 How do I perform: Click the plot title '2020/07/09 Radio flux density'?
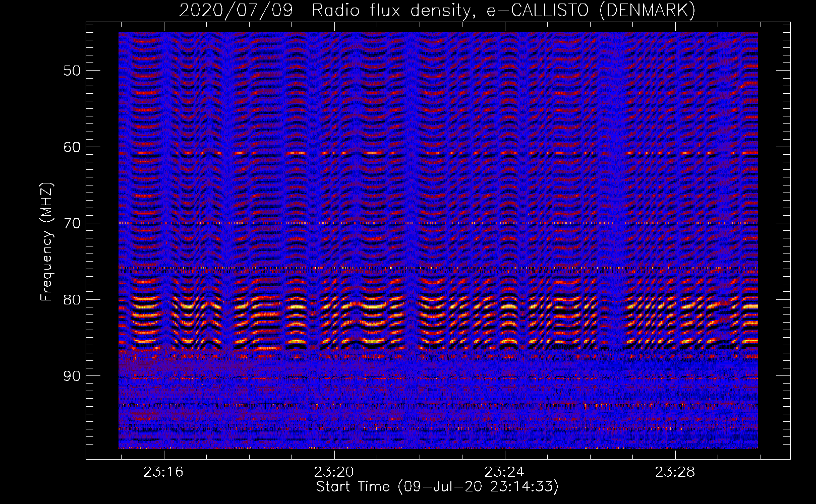[x=437, y=10]
